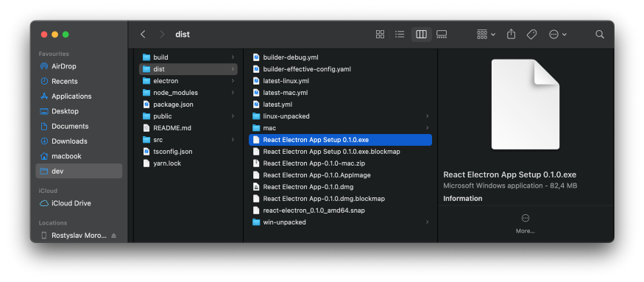Open Applications in the sidebar

click(79, 96)
